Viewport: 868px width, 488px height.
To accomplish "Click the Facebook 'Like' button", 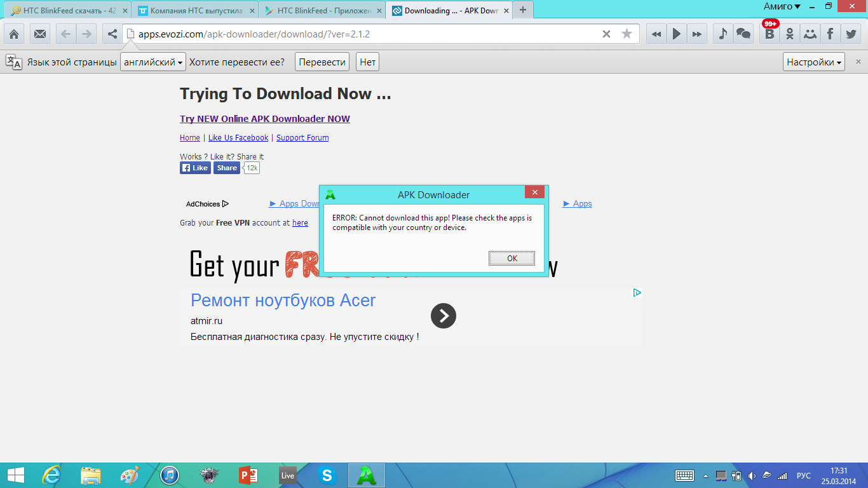I will (x=195, y=168).
